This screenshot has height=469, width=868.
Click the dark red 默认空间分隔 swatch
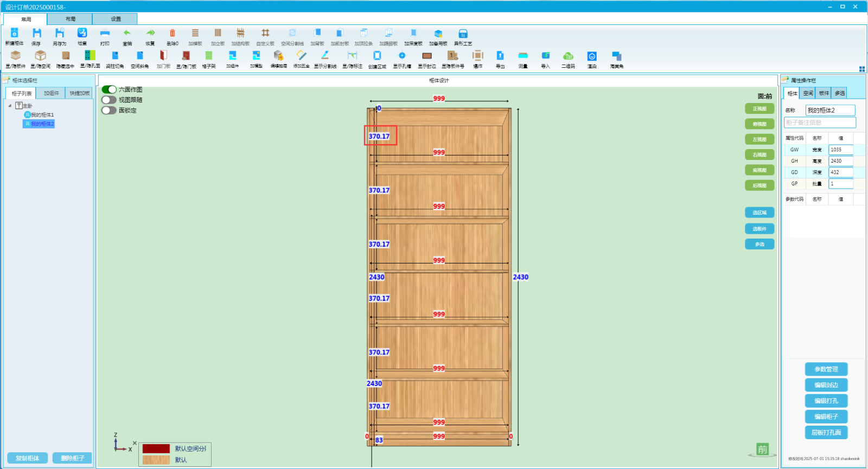click(156, 449)
